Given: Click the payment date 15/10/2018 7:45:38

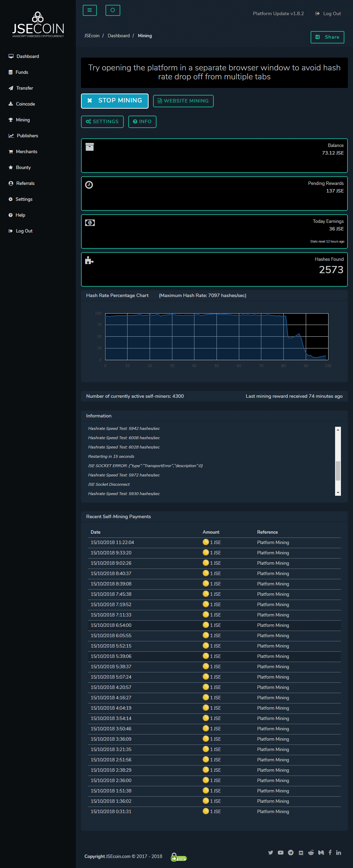Looking at the screenshot, I should pos(111,594).
